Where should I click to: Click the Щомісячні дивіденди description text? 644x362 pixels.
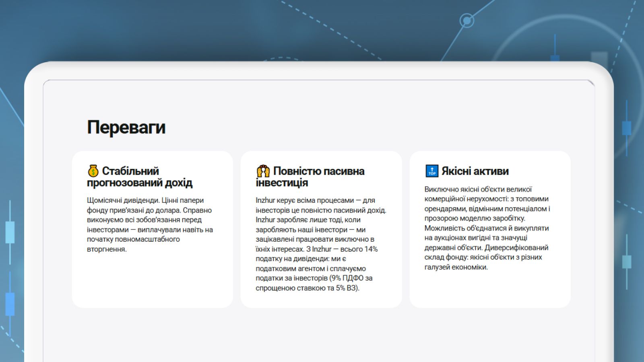pyautogui.click(x=150, y=224)
